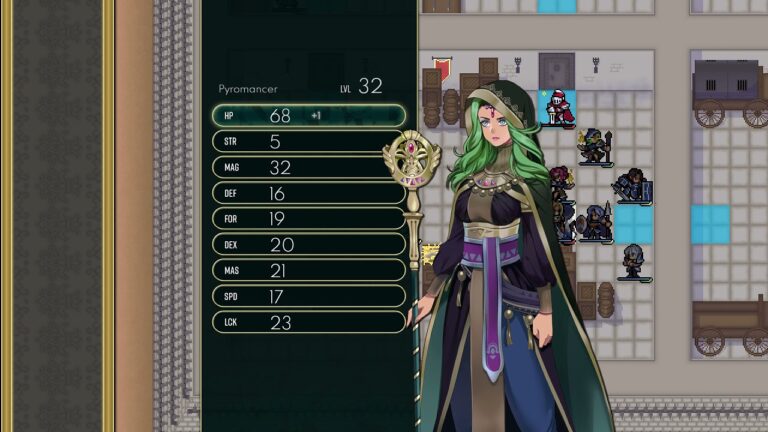Click the golden staff head ornament
Screen dimensions: 768x432
[x=411, y=159]
